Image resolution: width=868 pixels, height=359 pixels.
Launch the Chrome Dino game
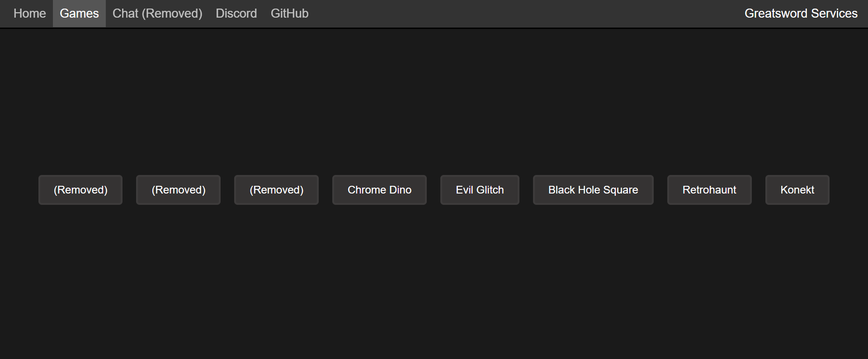(379, 190)
